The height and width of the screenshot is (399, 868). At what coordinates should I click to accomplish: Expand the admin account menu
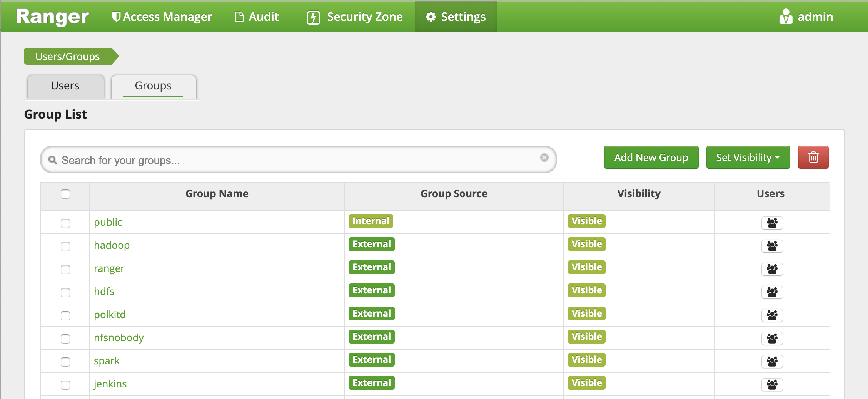(x=808, y=16)
